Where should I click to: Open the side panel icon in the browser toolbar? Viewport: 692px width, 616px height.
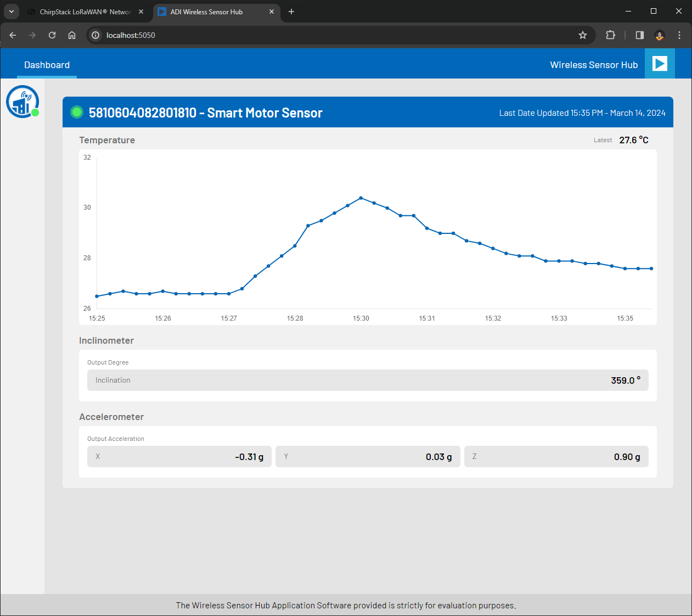point(639,35)
